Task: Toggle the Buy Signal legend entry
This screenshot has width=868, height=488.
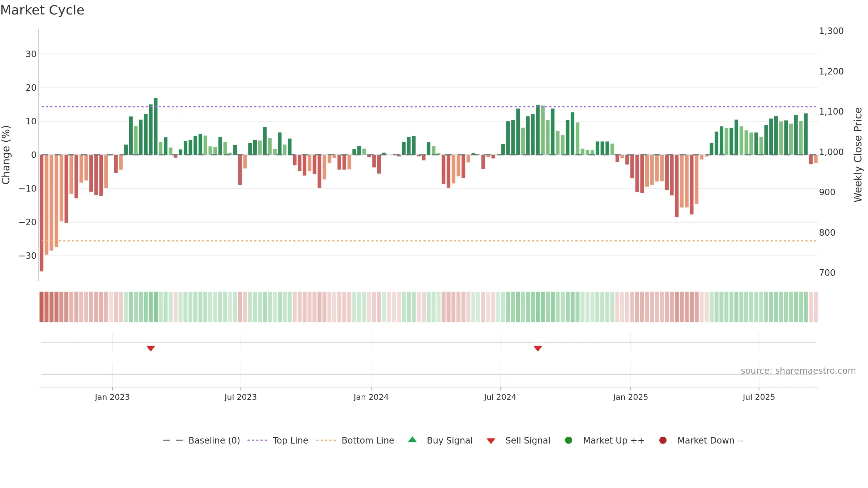Action: (440, 440)
